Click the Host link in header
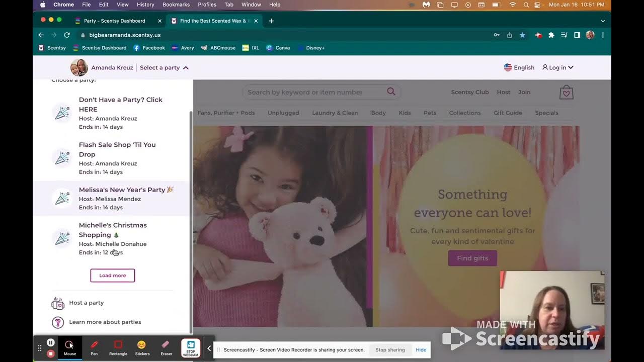 504,92
